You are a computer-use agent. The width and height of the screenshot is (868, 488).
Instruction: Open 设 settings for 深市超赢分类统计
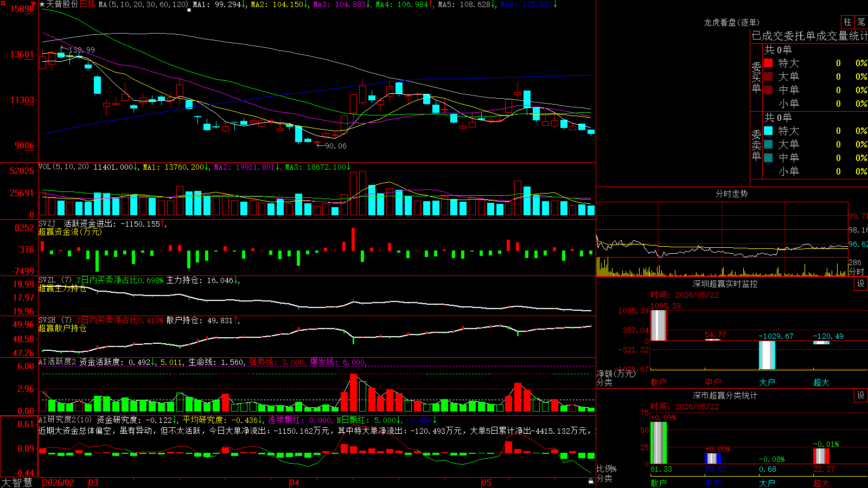[x=861, y=395]
